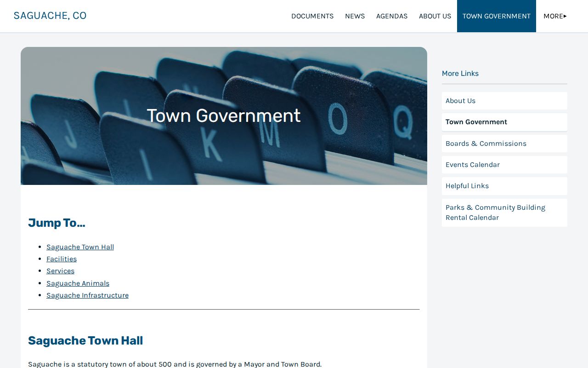This screenshot has height=368, width=588.
Task: Click the Jump To… heading
Action: pyautogui.click(x=57, y=223)
